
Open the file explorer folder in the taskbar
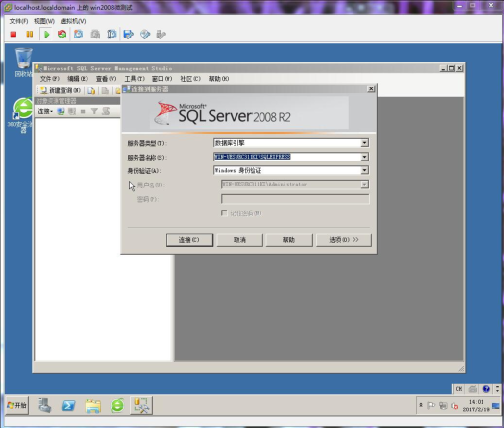[93, 406]
